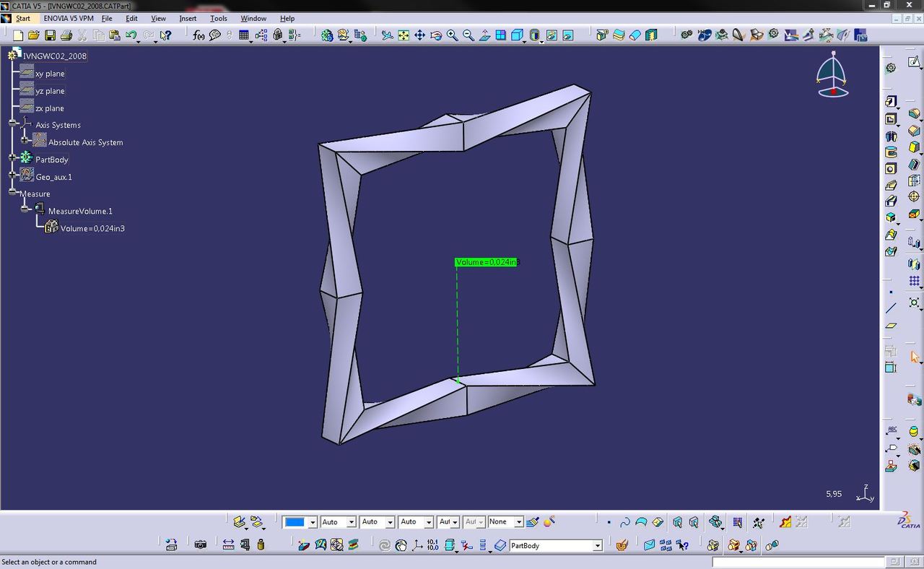Click the Zoom In magnifier icon
This screenshot has height=569, width=924.
click(x=452, y=35)
